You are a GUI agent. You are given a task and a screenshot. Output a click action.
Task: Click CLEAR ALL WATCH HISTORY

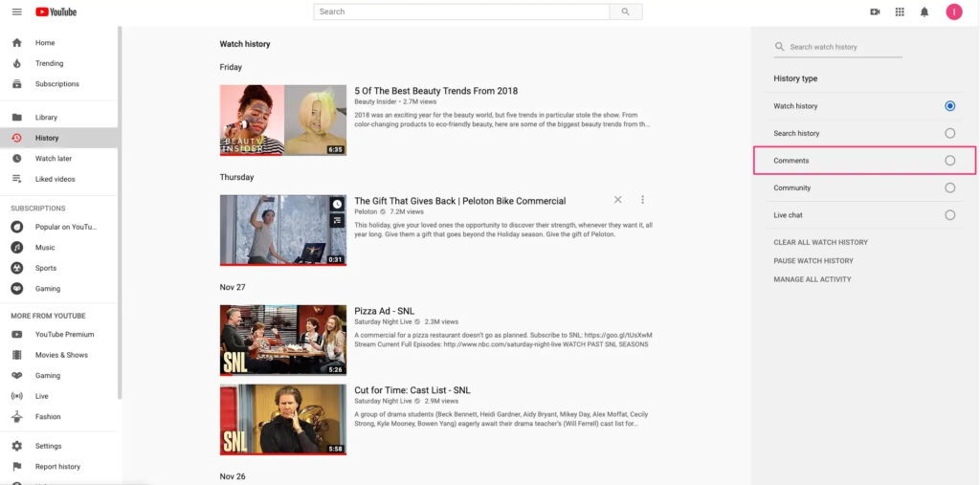pos(820,243)
